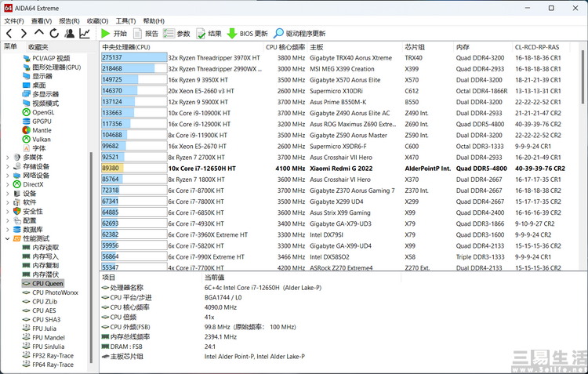Switch to the 菜单 tab

(x=10, y=46)
